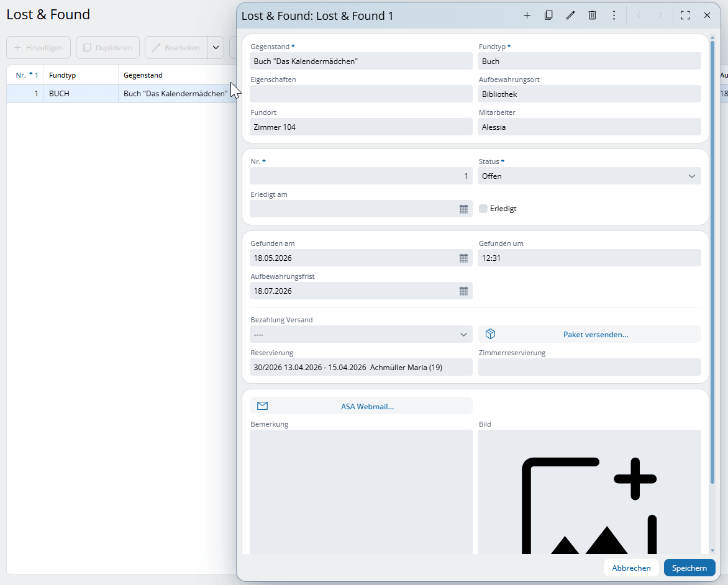Duplicate record using copy icon in dialog header
Viewport: 728px width, 585px height.
[x=548, y=16]
